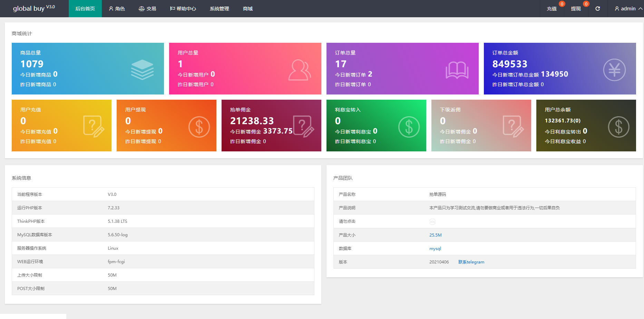
Task: Open the 帮助中心 menu item
Action: click(x=183, y=9)
